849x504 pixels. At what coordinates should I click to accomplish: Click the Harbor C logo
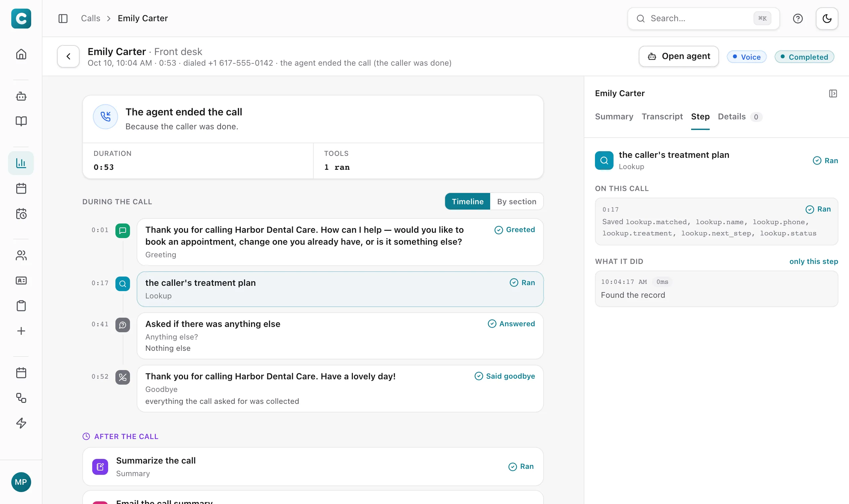click(x=21, y=18)
